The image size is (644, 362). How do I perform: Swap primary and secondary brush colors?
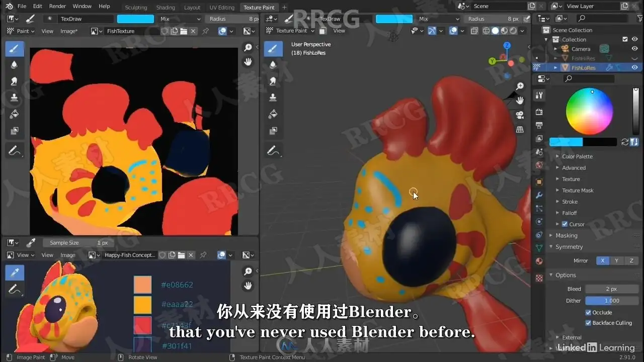tap(625, 142)
